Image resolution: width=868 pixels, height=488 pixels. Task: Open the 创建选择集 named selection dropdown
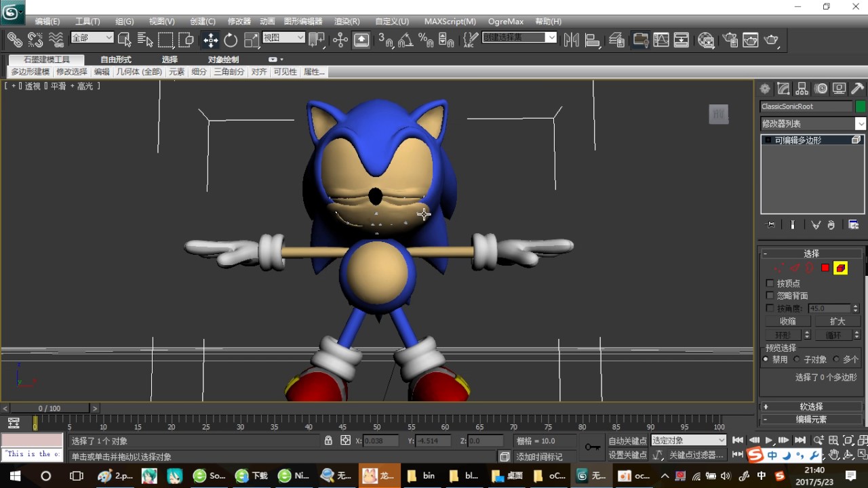519,37
